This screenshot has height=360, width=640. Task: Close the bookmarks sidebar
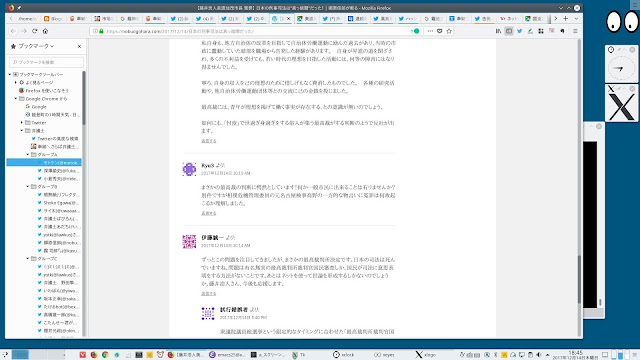(79, 47)
